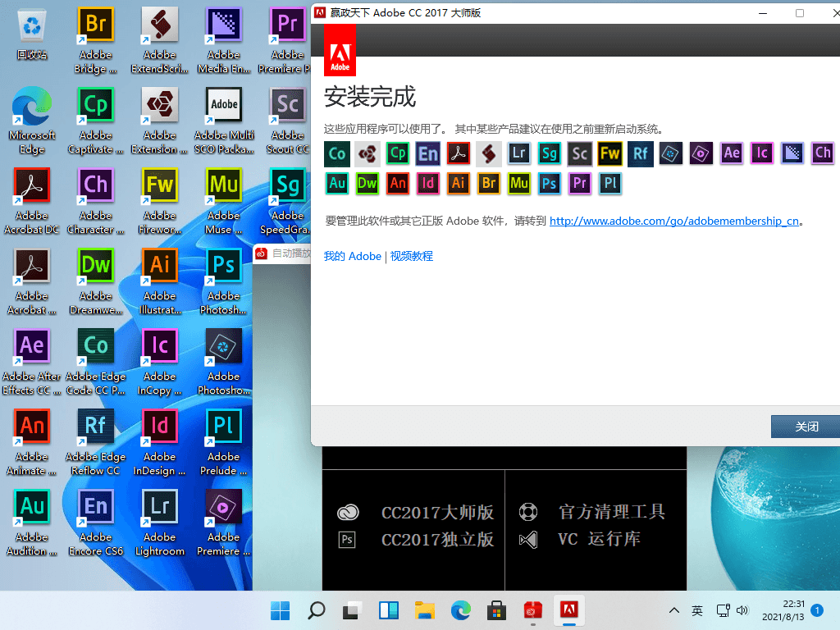This screenshot has height=630, width=840.
Task: Open the Adobe Captivate desktop shortcut
Action: (x=96, y=121)
